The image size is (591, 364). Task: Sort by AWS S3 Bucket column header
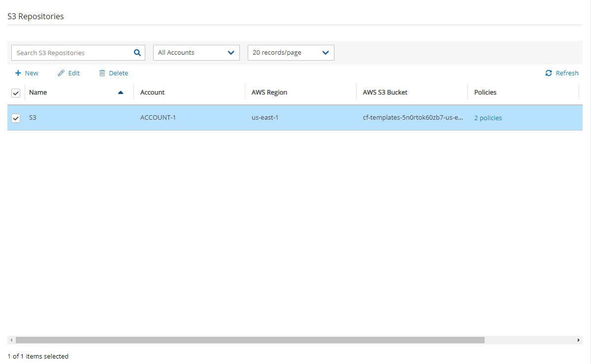coord(385,93)
